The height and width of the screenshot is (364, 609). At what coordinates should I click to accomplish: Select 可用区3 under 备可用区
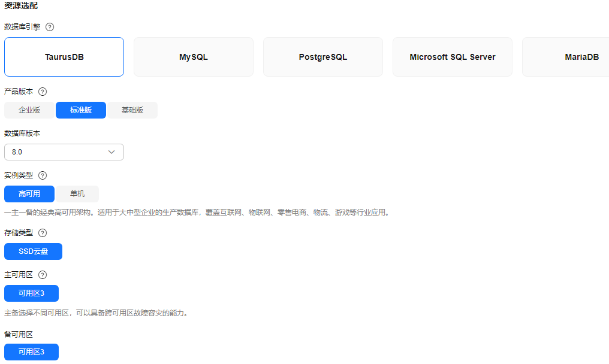31,352
